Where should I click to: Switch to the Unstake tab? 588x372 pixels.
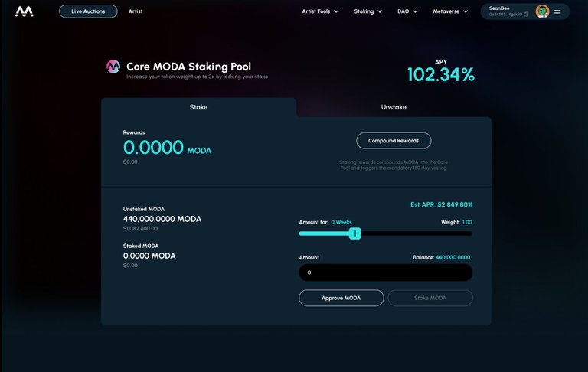point(394,107)
